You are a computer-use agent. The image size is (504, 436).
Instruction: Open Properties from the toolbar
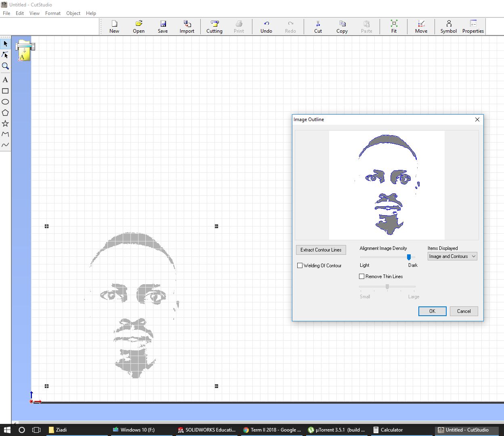pos(473,27)
